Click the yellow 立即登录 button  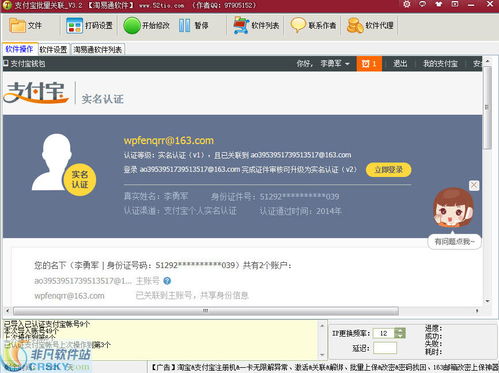coord(388,170)
